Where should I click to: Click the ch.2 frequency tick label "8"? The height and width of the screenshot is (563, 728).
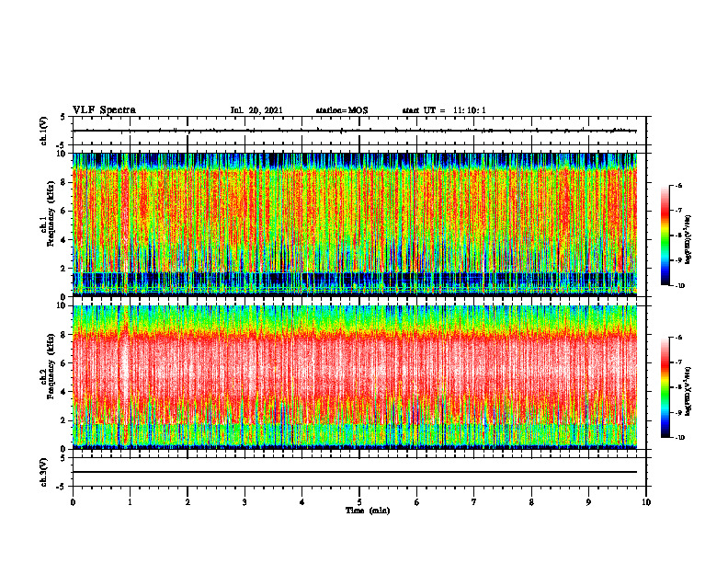click(64, 335)
